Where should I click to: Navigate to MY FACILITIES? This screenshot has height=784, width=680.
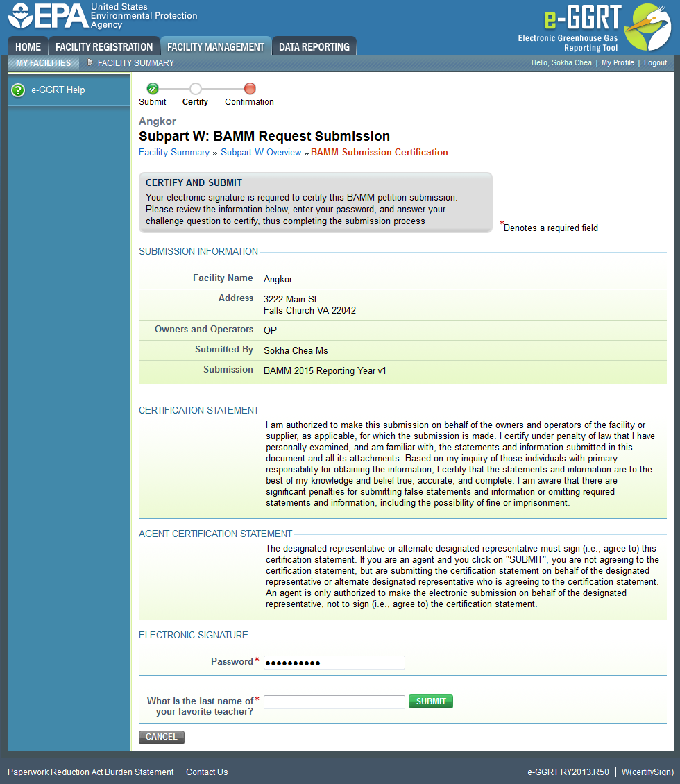tap(43, 62)
